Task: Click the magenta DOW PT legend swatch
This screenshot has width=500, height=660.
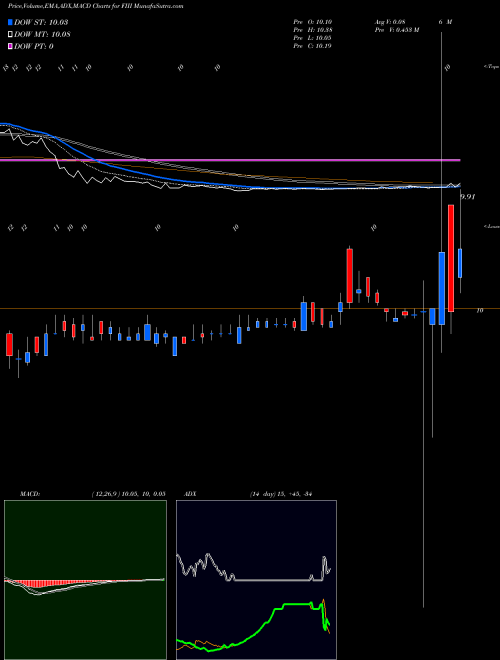Action: 10,46
